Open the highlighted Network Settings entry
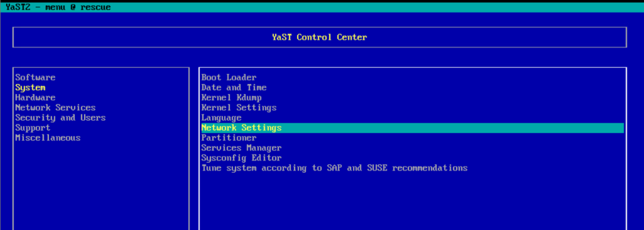The height and width of the screenshot is (230, 644). tap(413, 128)
